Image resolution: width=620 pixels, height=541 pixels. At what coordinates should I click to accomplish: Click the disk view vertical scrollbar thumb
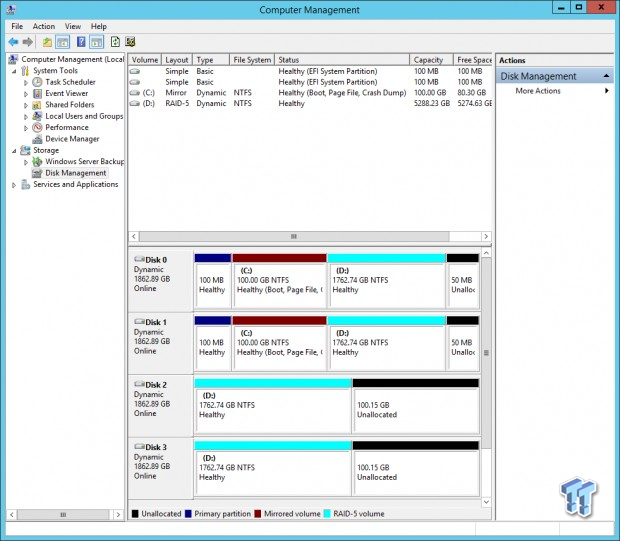pos(486,353)
